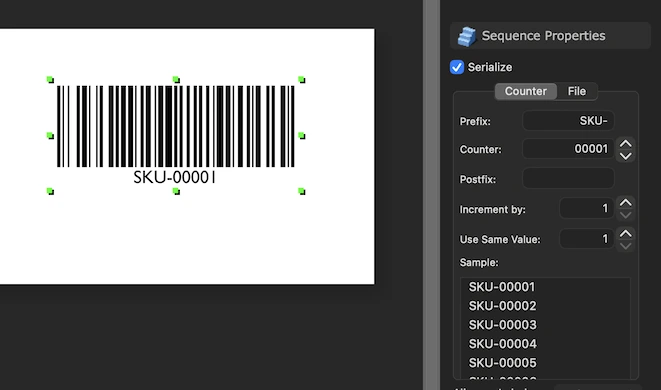Click the Sequence Properties staircase icon

[x=467, y=36]
